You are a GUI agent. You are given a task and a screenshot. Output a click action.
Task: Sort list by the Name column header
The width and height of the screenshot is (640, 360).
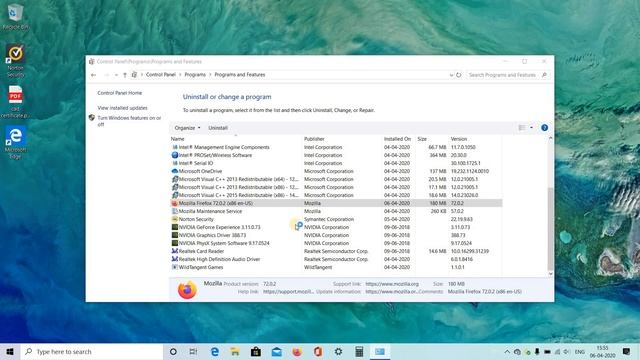pyautogui.click(x=178, y=139)
